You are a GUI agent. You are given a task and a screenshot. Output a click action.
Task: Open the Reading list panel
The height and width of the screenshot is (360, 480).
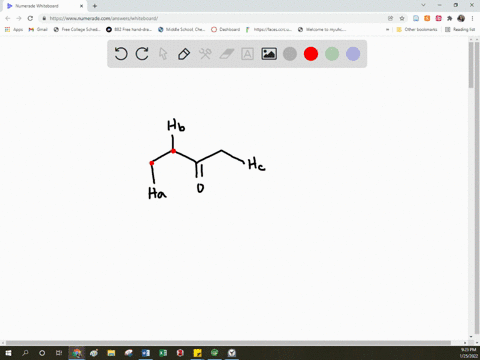[x=460, y=29]
